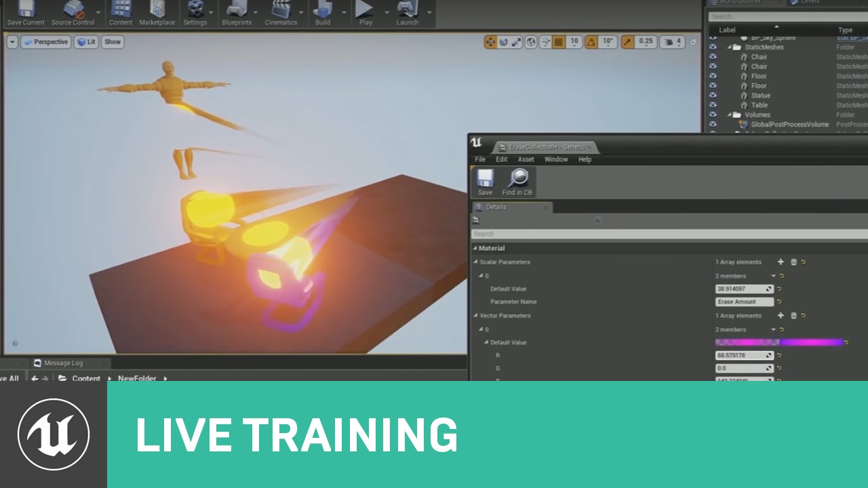Screen dimensions: 868x488
Task: Open the Marketplace toolbar button
Action: (x=157, y=14)
